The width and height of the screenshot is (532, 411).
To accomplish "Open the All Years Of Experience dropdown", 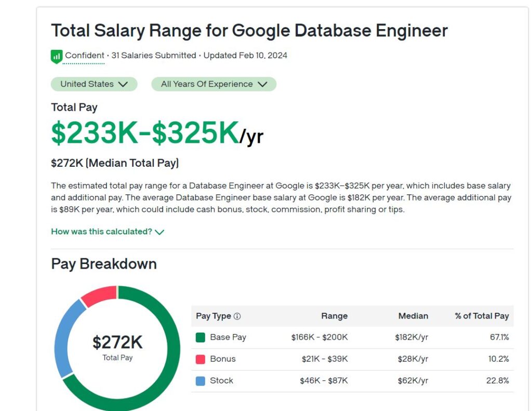I will coord(214,84).
